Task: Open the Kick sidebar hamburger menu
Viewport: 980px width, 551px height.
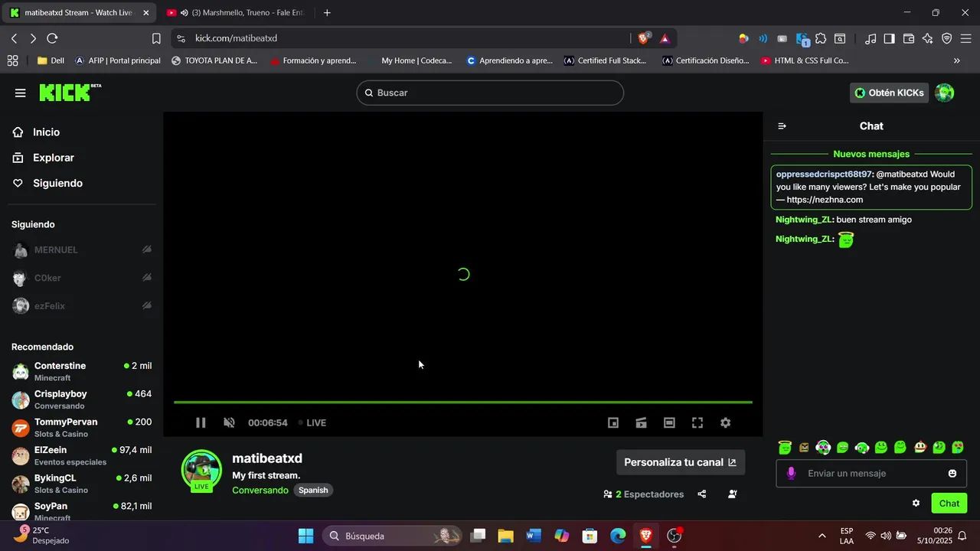Action: (20, 93)
